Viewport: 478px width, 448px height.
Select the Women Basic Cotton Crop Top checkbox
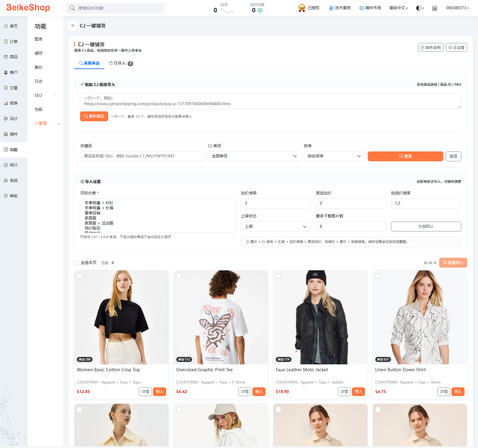pos(79,276)
